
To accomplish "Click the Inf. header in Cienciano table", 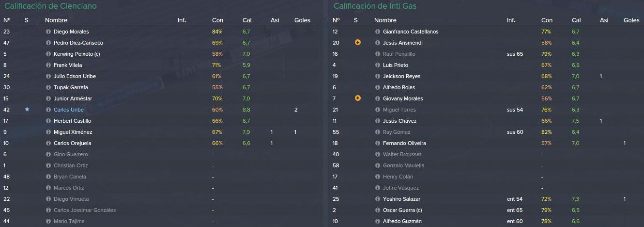I will coord(182,20).
